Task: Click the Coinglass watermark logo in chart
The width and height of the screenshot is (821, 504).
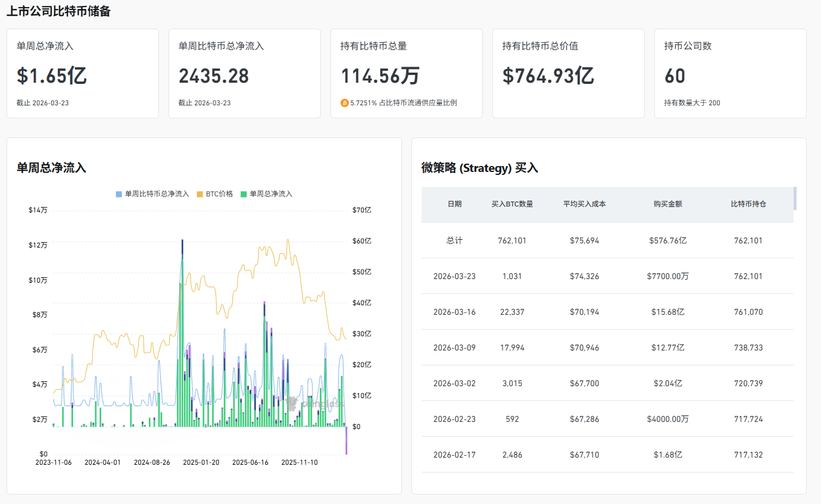Action: tap(292, 403)
